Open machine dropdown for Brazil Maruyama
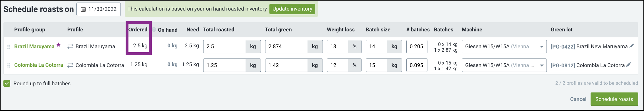Screen dimensions: 644x111 [504, 47]
